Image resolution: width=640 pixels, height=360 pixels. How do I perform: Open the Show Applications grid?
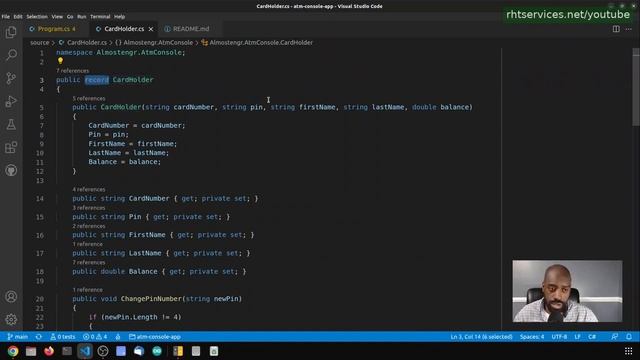pos(629,351)
